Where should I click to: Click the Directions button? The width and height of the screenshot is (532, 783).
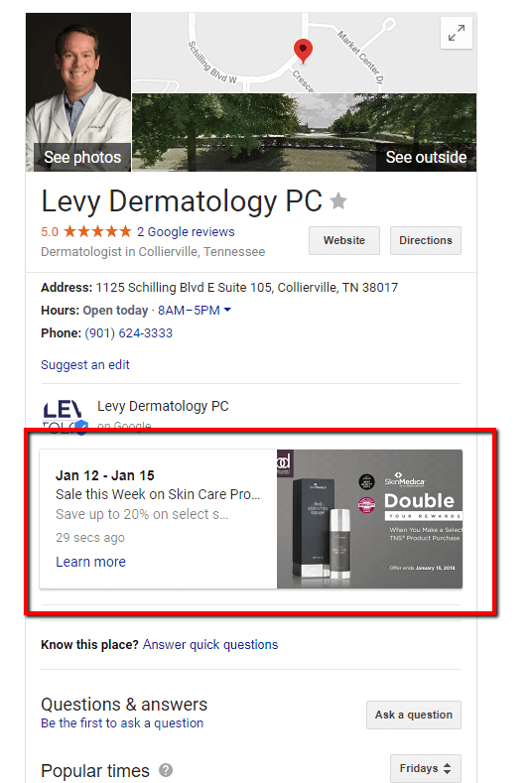pos(426,240)
